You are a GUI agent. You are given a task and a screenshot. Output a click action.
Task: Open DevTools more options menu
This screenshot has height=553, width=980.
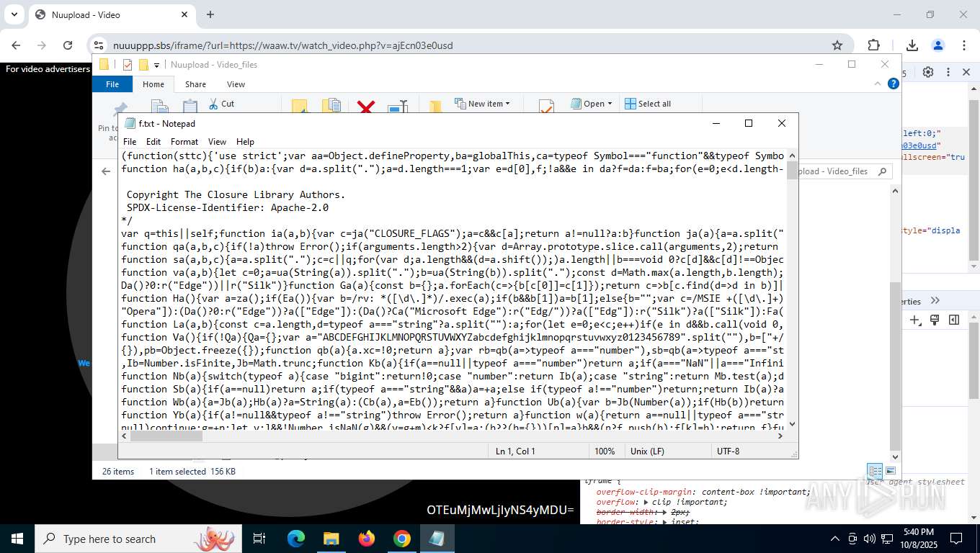948,72
